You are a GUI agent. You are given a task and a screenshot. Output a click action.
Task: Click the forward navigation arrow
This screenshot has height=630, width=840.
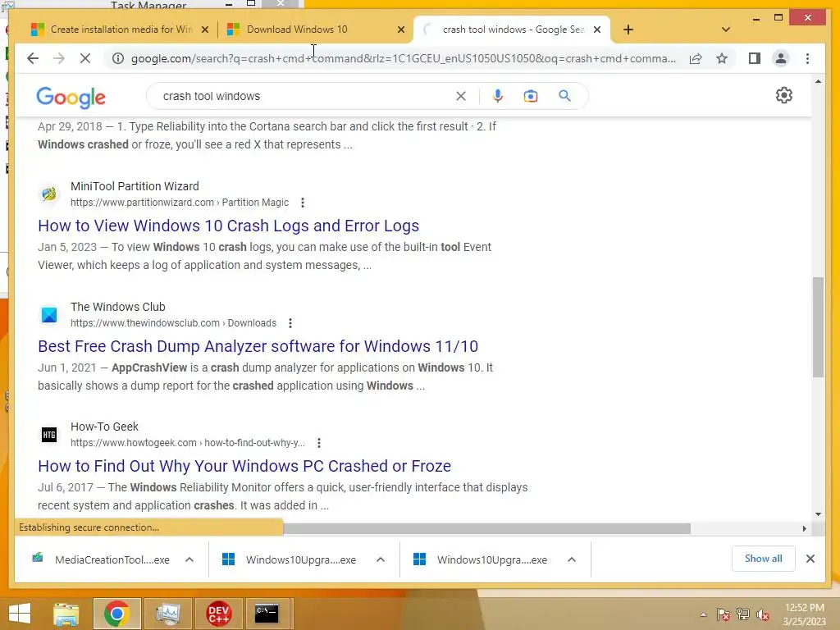(59, 58)
